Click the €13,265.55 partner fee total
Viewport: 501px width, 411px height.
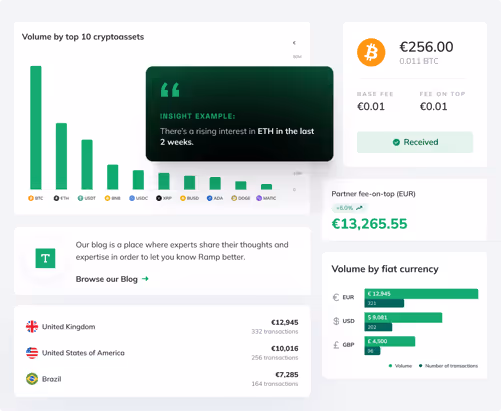click(x=369, y=224)
